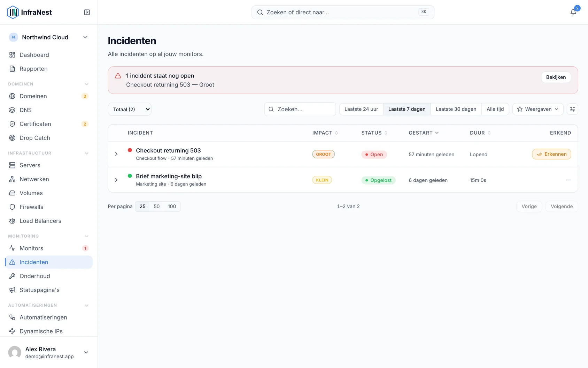This screenshot has height=368, width=588.
Task: Go to the Vorige page
Action: (529, 206)
